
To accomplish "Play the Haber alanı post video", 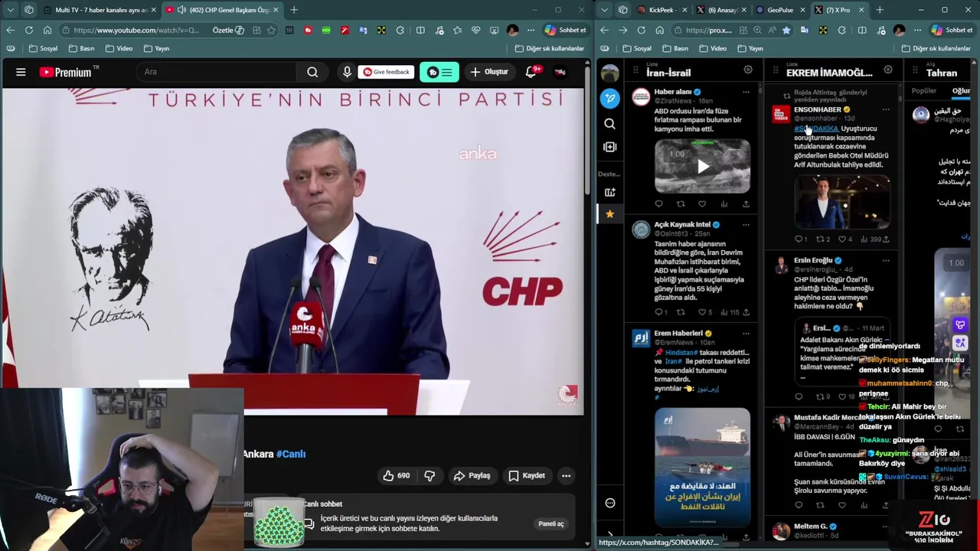I will [x=702, y=166].
